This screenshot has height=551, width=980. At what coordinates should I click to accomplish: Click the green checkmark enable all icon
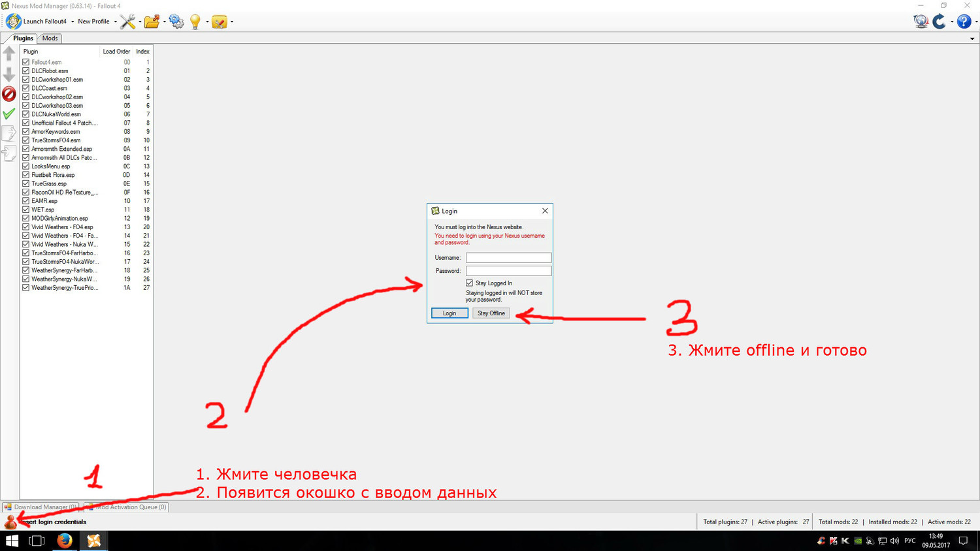9,114
